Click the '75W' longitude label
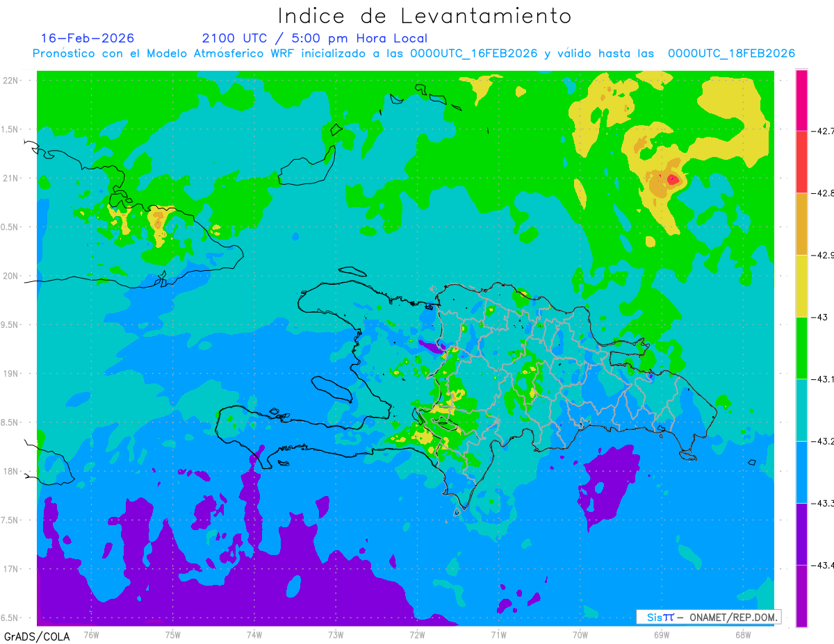834x644 pixels. (x=172, y=634)
